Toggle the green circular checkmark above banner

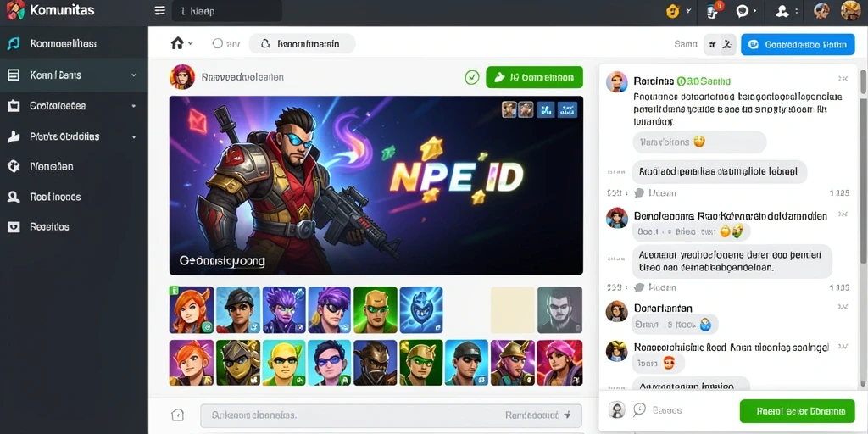(x=471, y=77)
